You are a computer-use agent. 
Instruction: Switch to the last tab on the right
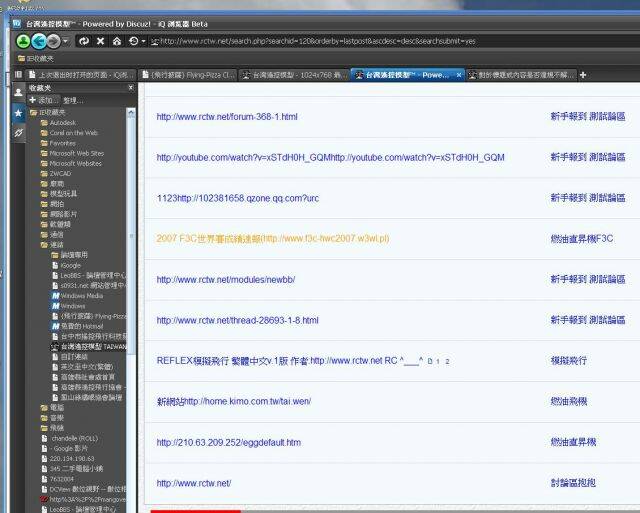coord(521,75)
